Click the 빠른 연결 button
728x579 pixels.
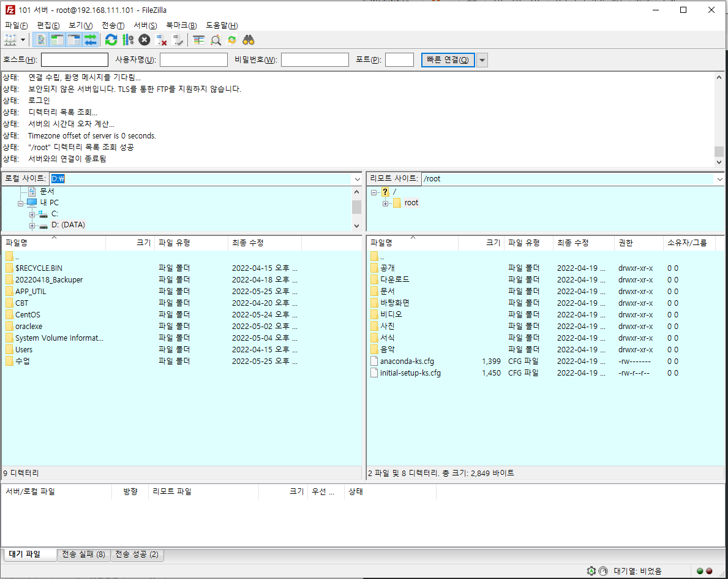pos(448,60)
